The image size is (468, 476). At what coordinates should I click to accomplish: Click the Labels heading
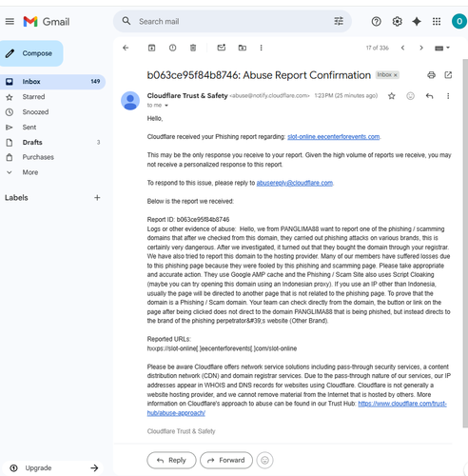pyautogui.click(x=16, y=198)
